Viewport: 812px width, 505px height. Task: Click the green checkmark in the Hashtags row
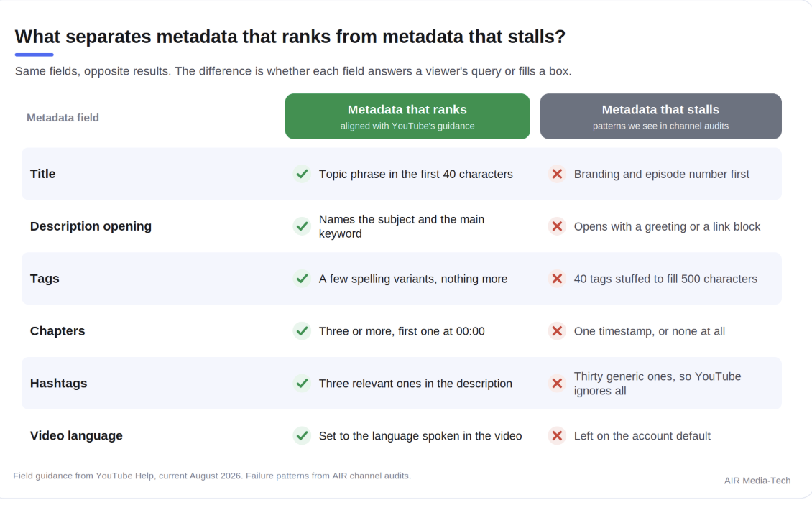pos(302,384)
